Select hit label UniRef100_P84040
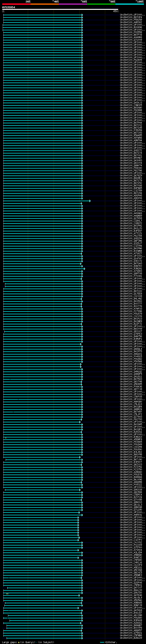This screenshot has height=644, width=146. 131,168
